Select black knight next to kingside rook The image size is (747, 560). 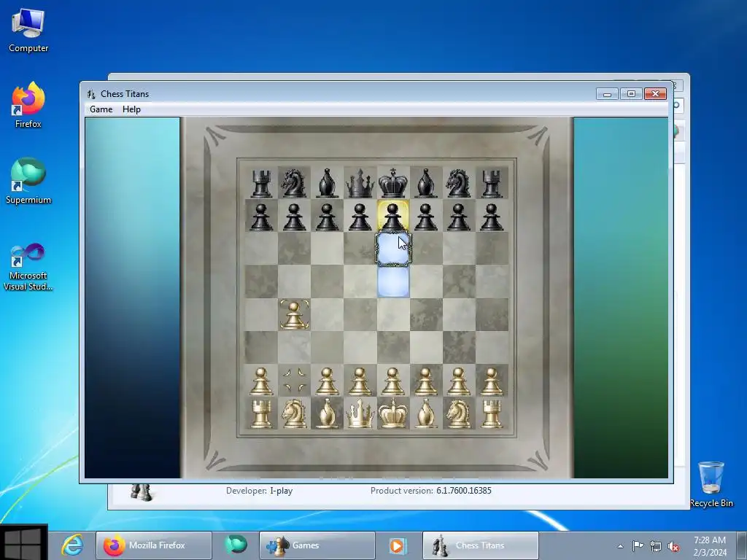coord(458,183)
